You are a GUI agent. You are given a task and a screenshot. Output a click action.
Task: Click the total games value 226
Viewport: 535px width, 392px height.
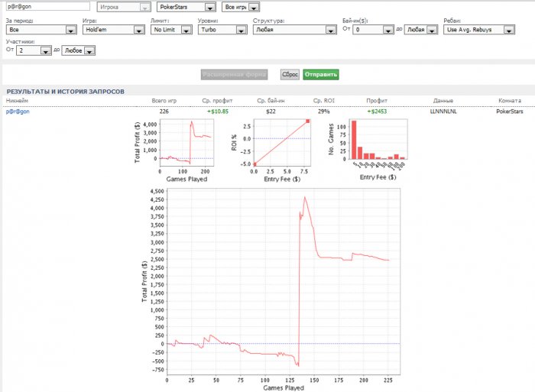click(x=164, y=112)
